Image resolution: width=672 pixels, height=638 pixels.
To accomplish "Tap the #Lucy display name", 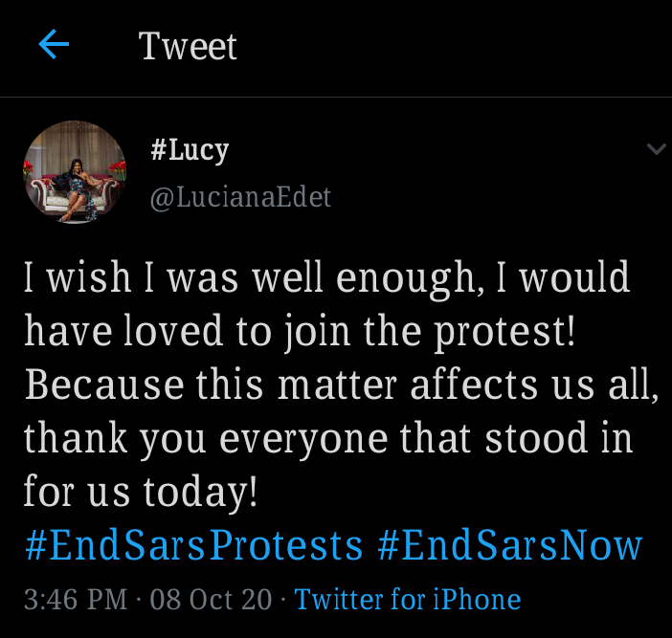I will [x=190, y=150].
